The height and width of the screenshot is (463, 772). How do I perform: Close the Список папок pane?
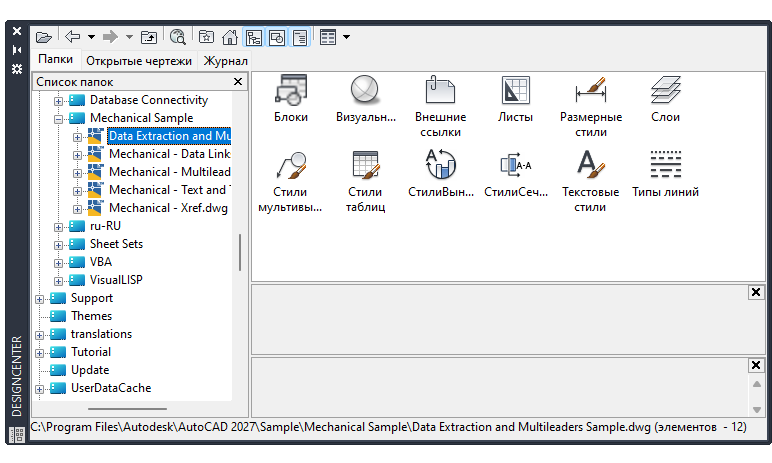tap(238, 81)
